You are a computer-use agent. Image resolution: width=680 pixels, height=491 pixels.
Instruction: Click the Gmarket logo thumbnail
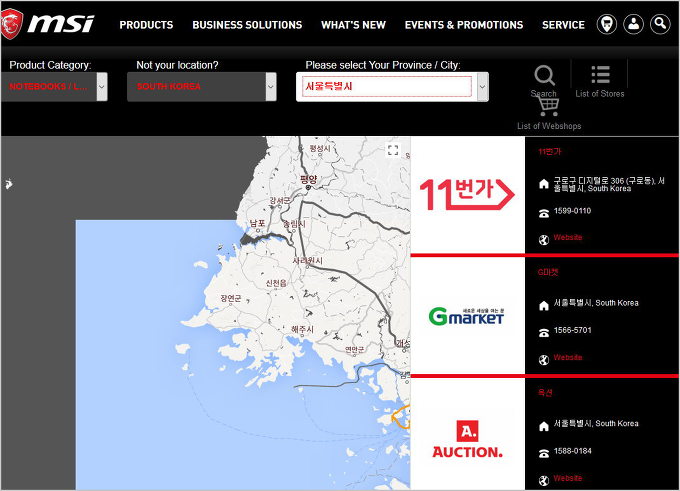(x=467, y=316)
